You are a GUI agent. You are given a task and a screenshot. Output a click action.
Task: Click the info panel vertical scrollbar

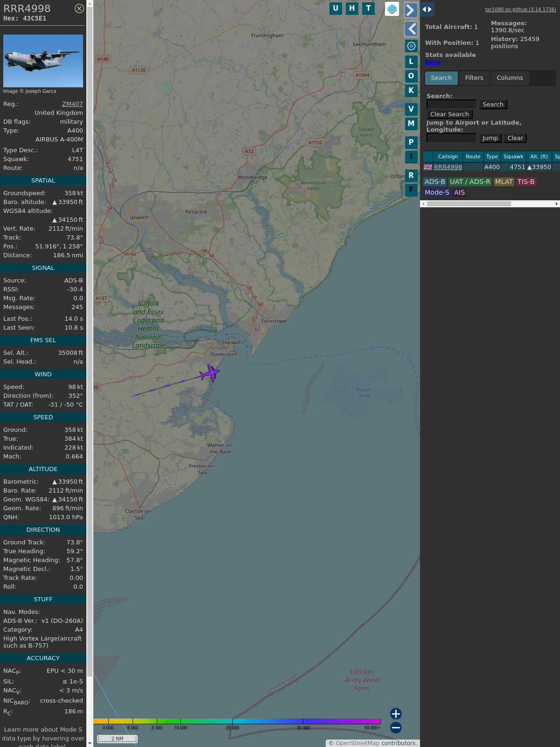90,341
